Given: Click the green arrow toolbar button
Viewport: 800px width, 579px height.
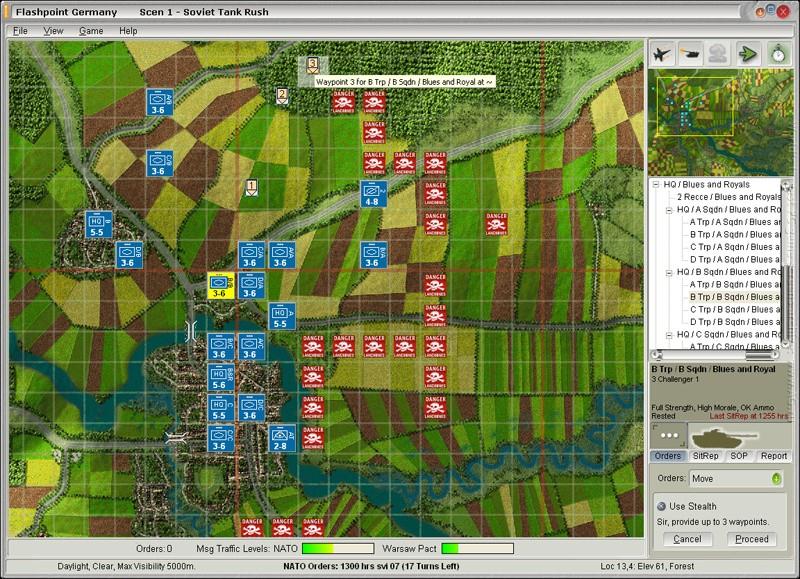Looking at the screenshot, I should click(747, 54).
